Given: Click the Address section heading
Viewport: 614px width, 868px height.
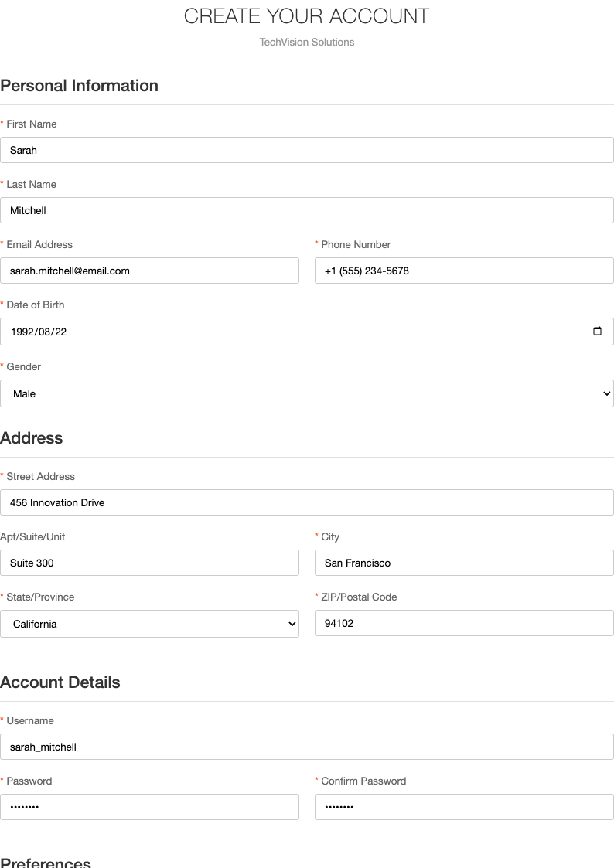Looking at the screenshot, I should tap(32, 438).
